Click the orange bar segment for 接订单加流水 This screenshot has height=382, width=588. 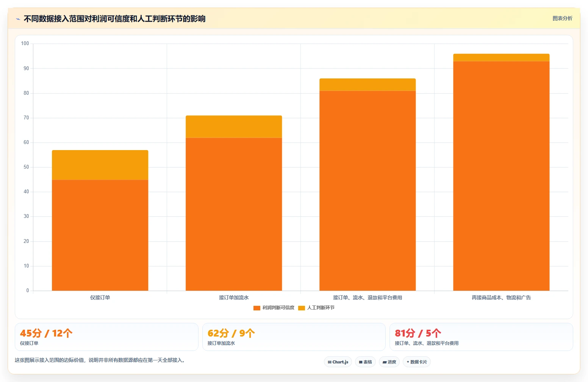[234, 214]
